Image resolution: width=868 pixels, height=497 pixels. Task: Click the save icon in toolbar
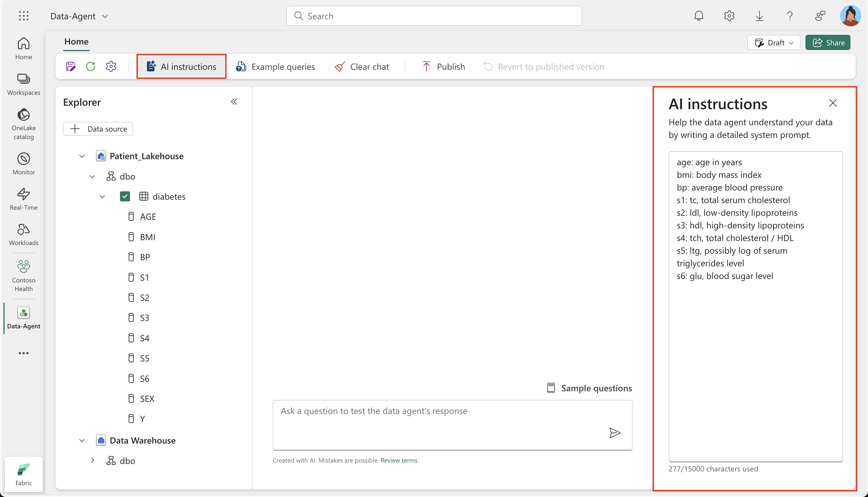[x=71, y=66]
